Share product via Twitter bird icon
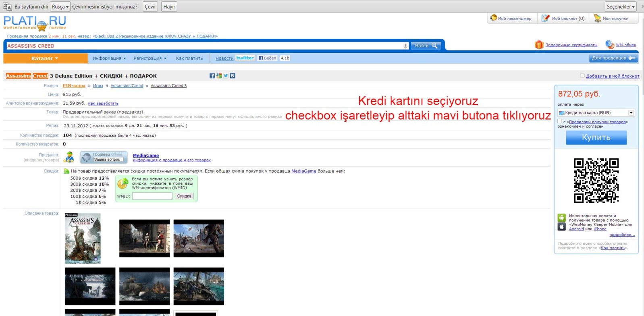This screenshot has width=644, height=316. click(x=226, y=76)
